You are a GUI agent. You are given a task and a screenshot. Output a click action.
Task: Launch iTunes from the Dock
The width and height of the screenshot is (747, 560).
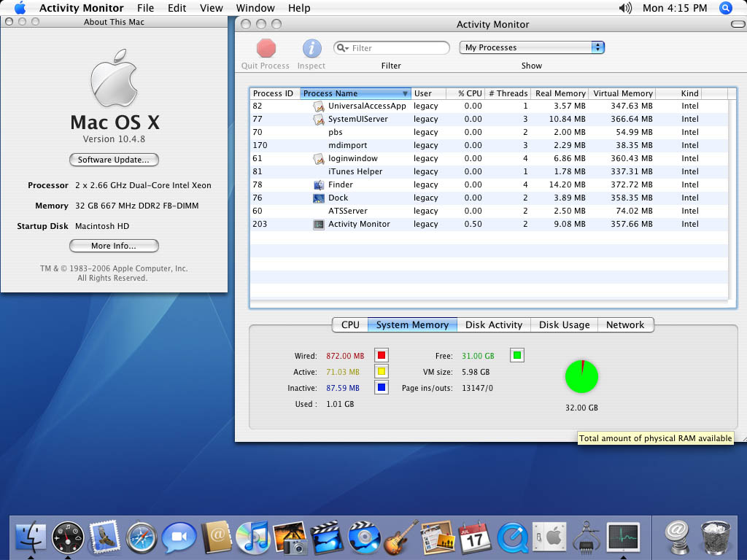pyautogui.click(x=252, y=539)
